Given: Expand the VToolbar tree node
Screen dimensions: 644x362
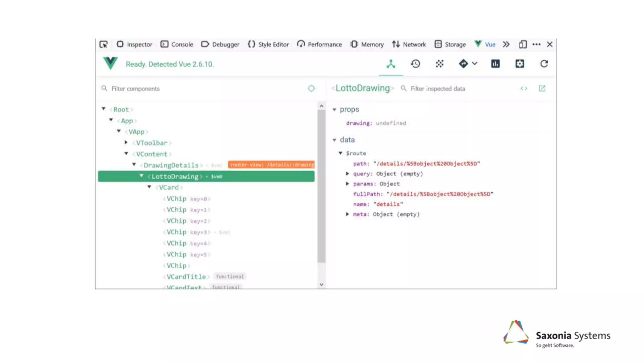Looking at the screenshot, I should tap(126, 142).
